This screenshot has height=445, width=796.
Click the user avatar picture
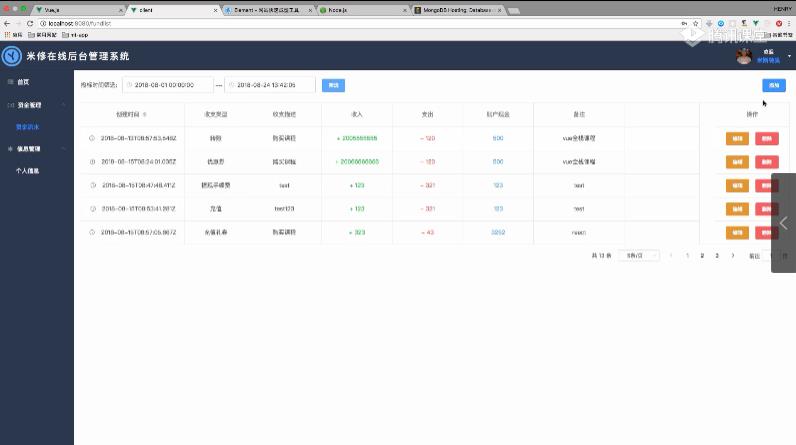pos(744,56)
